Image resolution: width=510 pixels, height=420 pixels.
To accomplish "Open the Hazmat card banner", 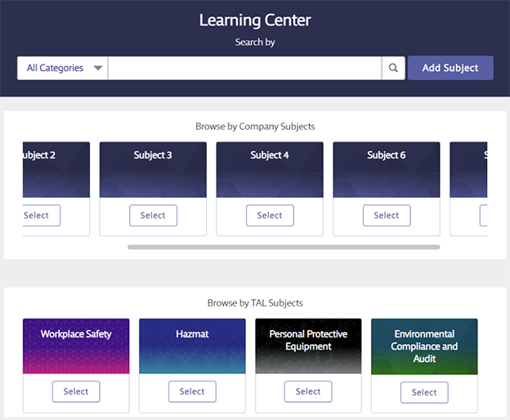I will [192, 346].
